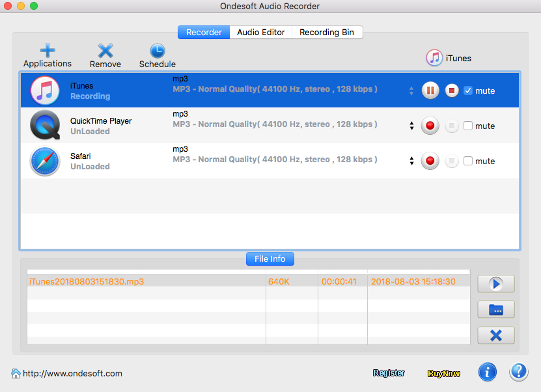
Task: Click the Remove X icon
Action: [105, 51]
